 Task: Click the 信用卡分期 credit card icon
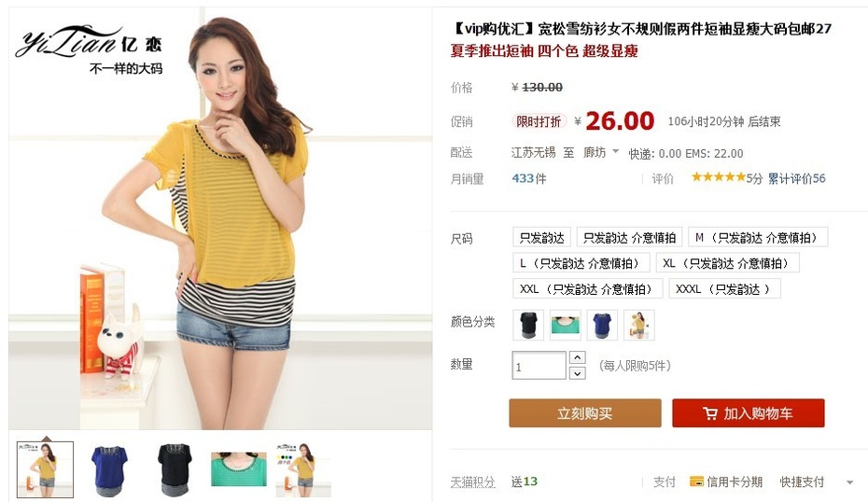pos(696,481)
